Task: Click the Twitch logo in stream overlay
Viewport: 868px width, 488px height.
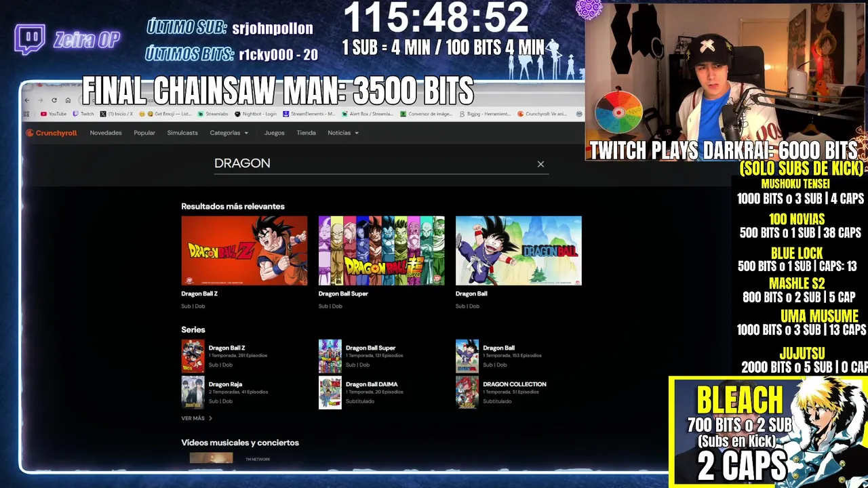Action: click(30, 39)
